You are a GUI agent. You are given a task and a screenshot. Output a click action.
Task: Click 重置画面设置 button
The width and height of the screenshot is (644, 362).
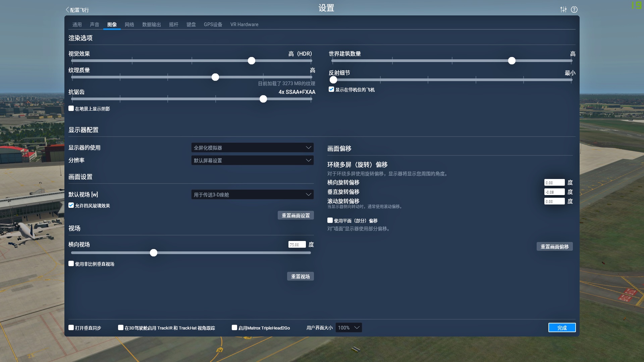[296, 215]
